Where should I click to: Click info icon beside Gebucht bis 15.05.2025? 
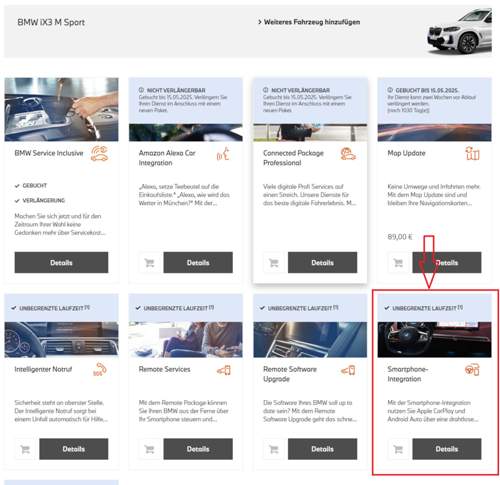tap(390, 90)
